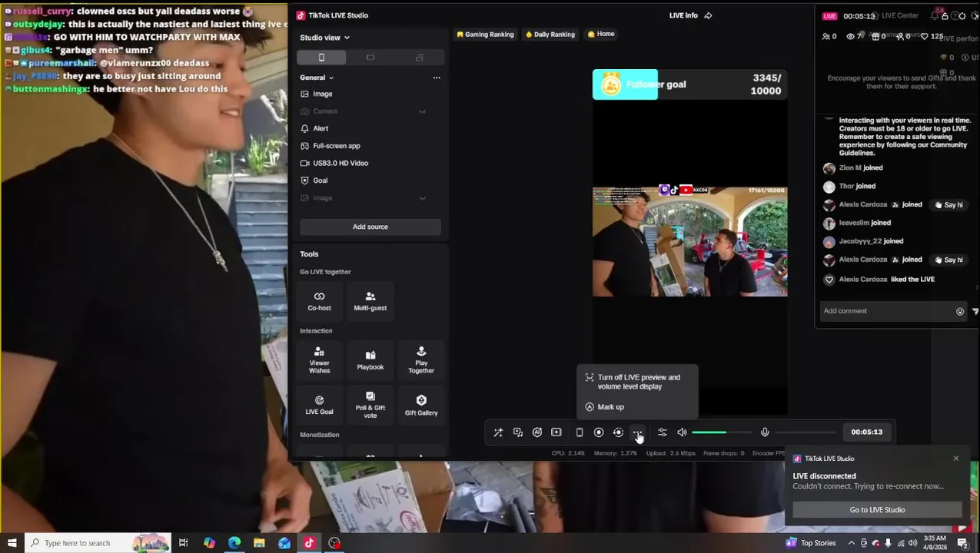This screenshot has height=553, width=980.
Task: Open the emoji picker in comment box
Action: (x=960, y=311)
